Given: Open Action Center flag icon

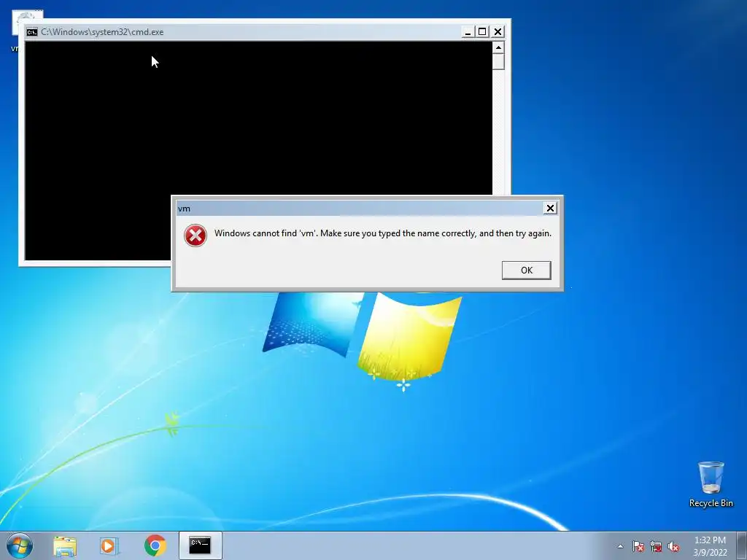Looking at the screenshot, I should [x=638, y=547].
